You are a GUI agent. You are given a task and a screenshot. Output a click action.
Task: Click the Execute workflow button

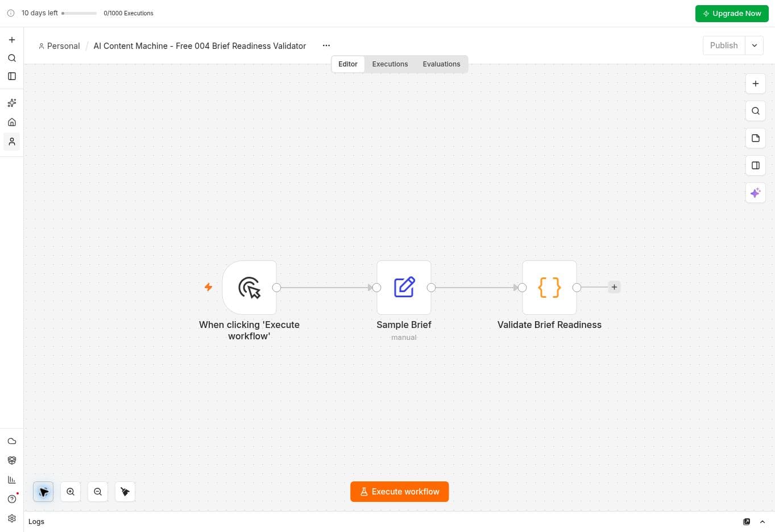point(400,492)
